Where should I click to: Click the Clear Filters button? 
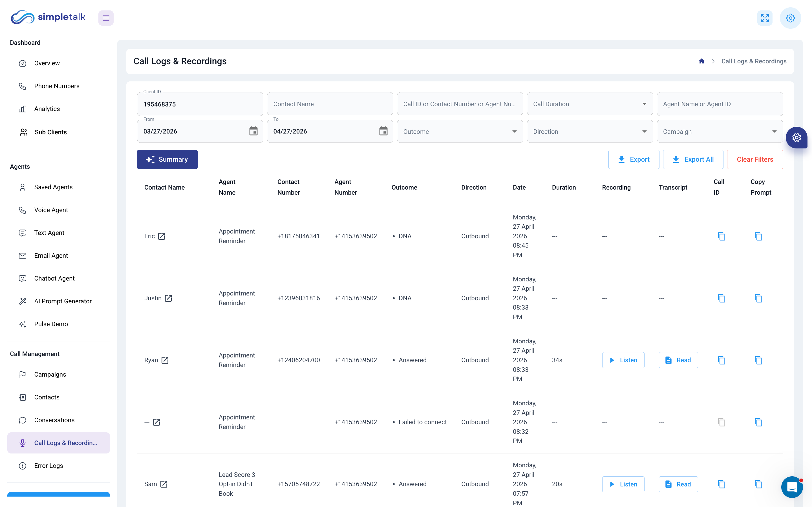755,159
